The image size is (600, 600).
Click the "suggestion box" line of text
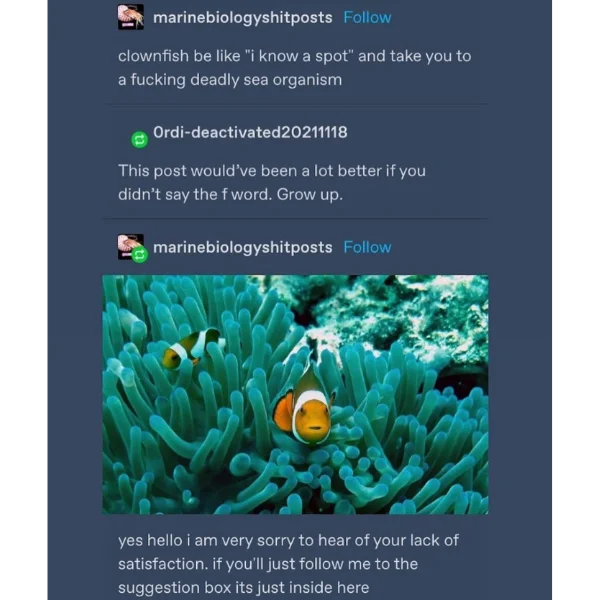coord(243,588)
